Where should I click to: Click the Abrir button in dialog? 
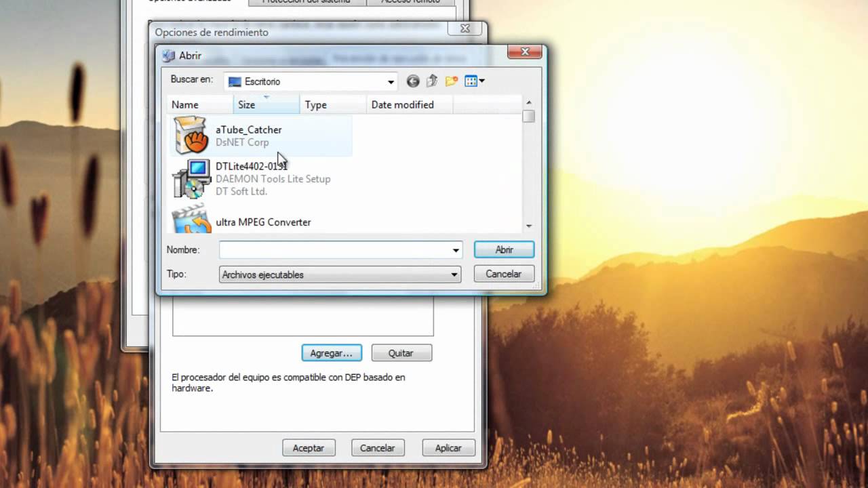(504, 249)
